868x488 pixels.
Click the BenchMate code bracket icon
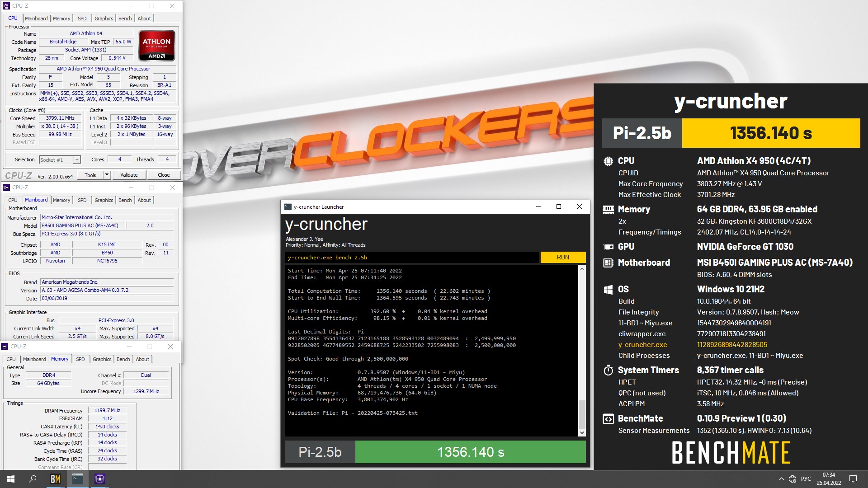coord(608,419)
